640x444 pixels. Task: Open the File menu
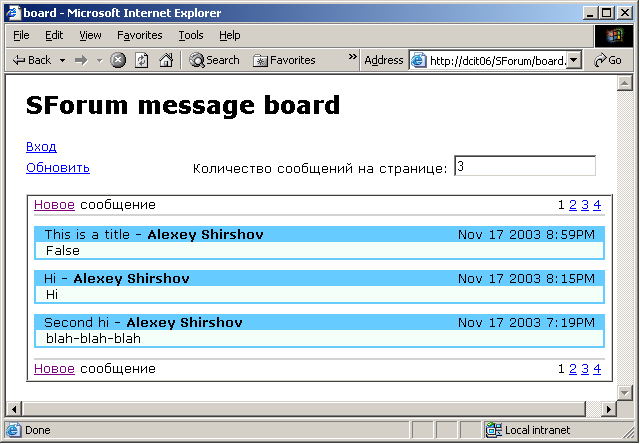coord(21,35)
